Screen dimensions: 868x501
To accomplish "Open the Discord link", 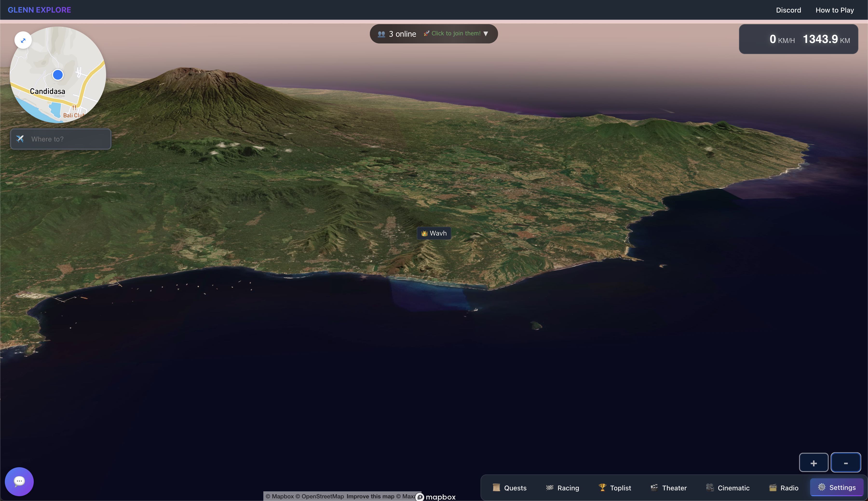I will [x=788, y=10].
